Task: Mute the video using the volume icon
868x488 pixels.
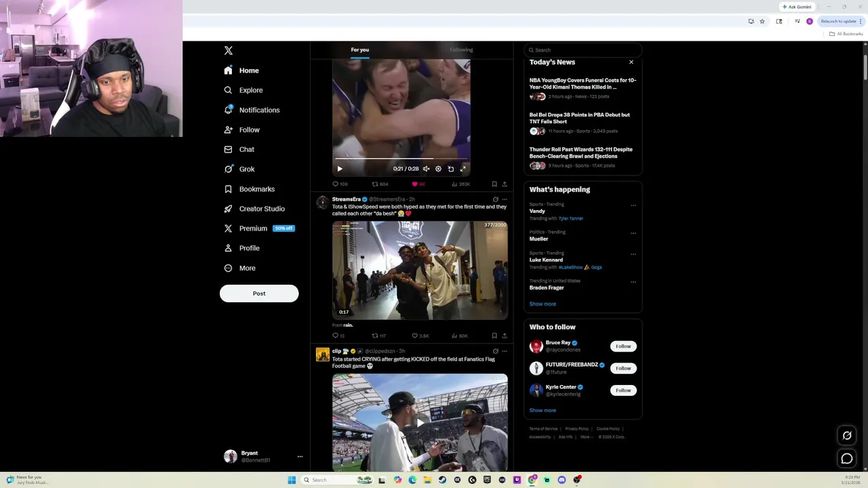Action: pos(426,169)
